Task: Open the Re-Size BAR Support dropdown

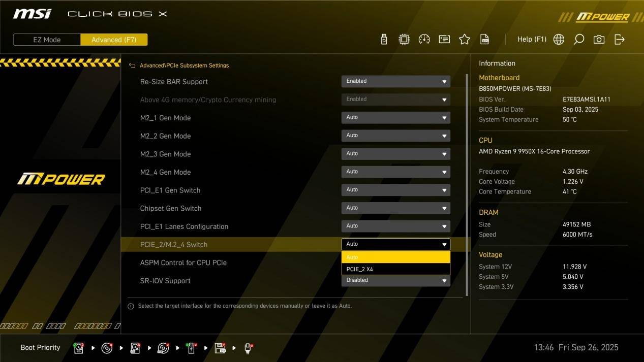Action: point(395,81)
